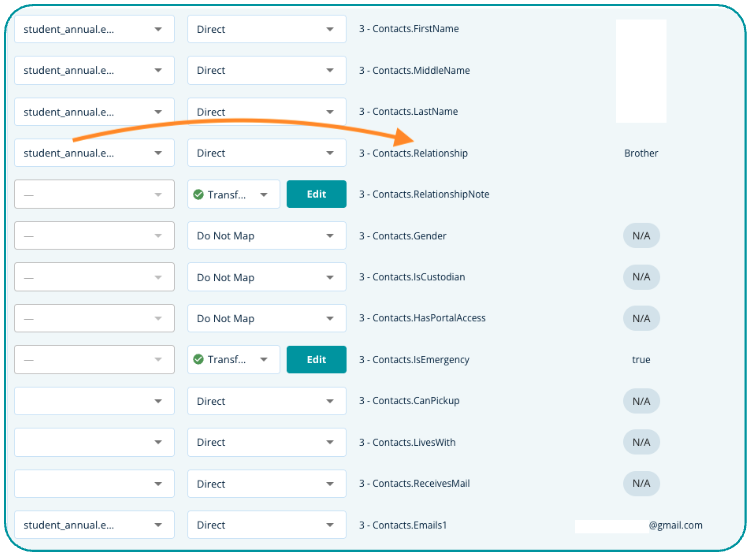This screenshot has width=751, height=555.
Task: Click the Brother preview value
Action: (641, 154)
